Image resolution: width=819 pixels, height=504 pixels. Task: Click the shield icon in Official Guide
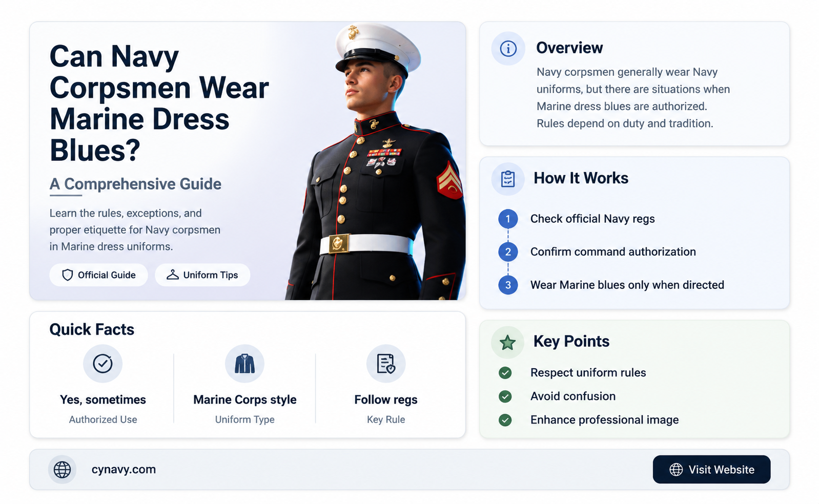67,275
